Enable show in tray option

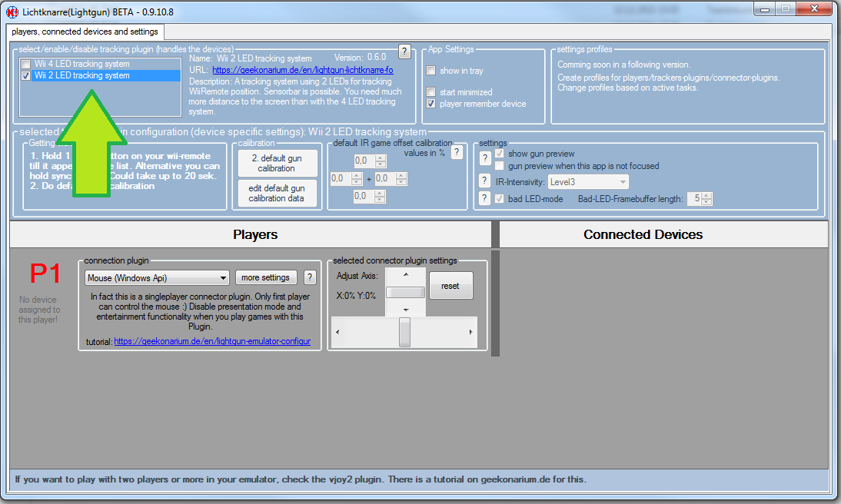430,70
